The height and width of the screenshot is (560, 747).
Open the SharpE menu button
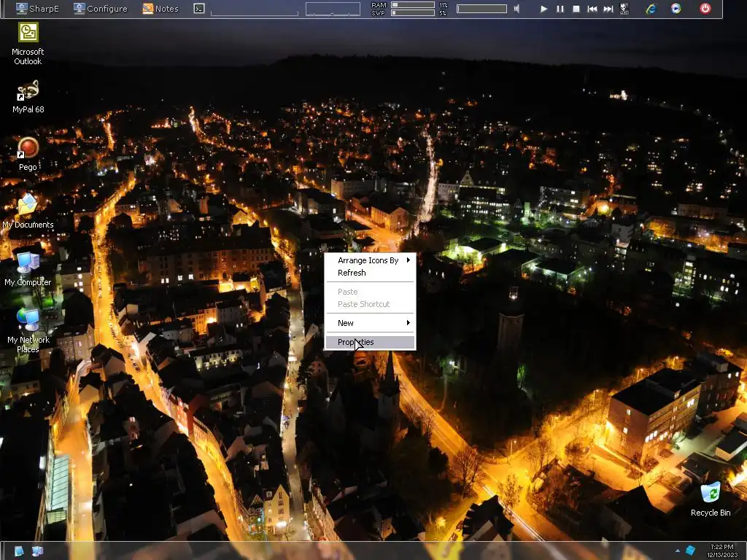tap(37, 9)
